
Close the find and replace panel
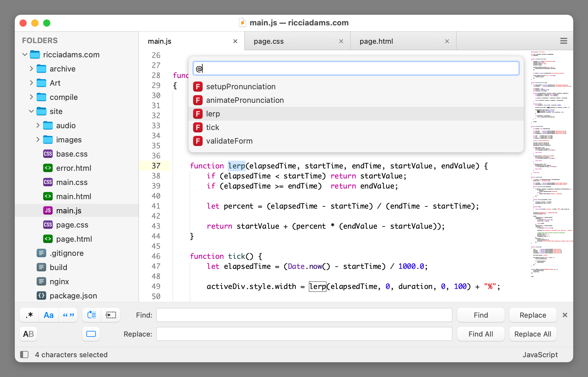(565, 315)
